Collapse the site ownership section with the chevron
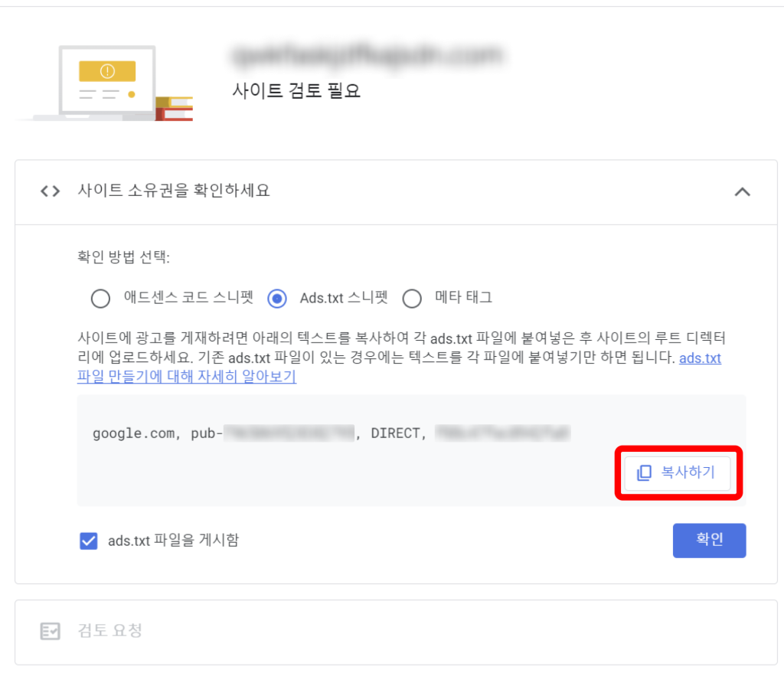The image size is (784, 696). (743, 192)
